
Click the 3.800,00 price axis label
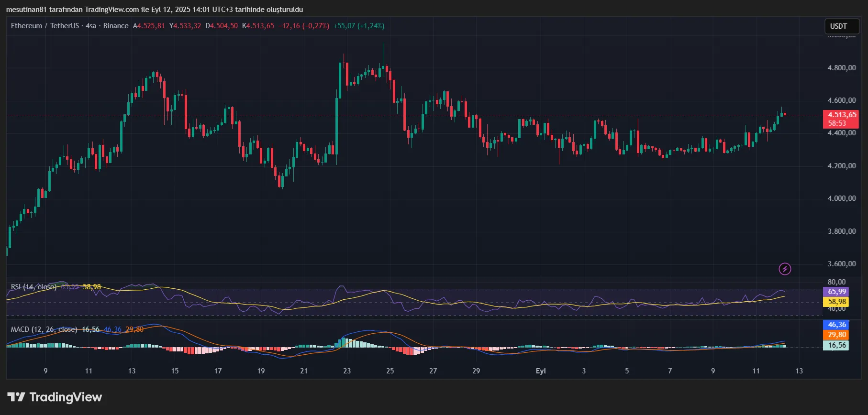tap(842, 231)
